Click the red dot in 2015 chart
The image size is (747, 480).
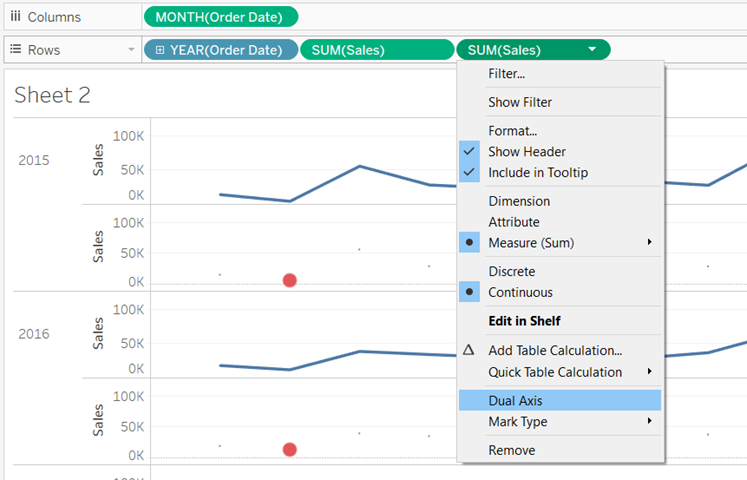[x=289, y=280]
